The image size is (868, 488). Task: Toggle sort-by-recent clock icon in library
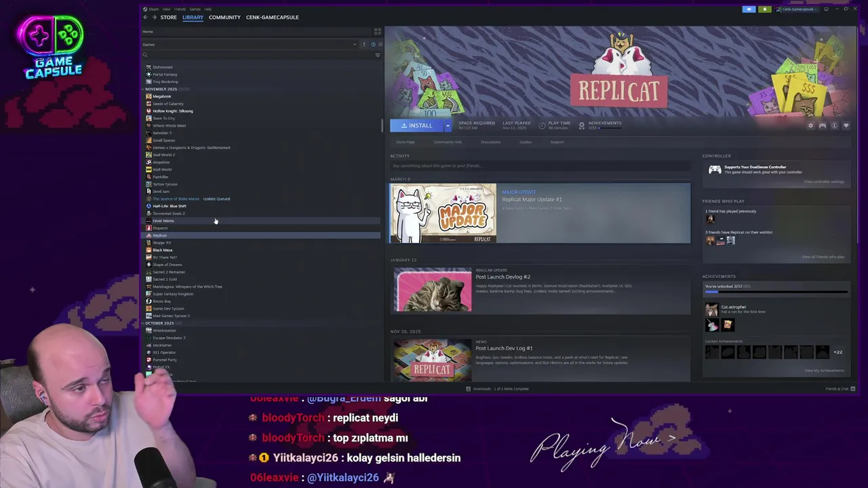pyautogui.click(x=372, y=44)
